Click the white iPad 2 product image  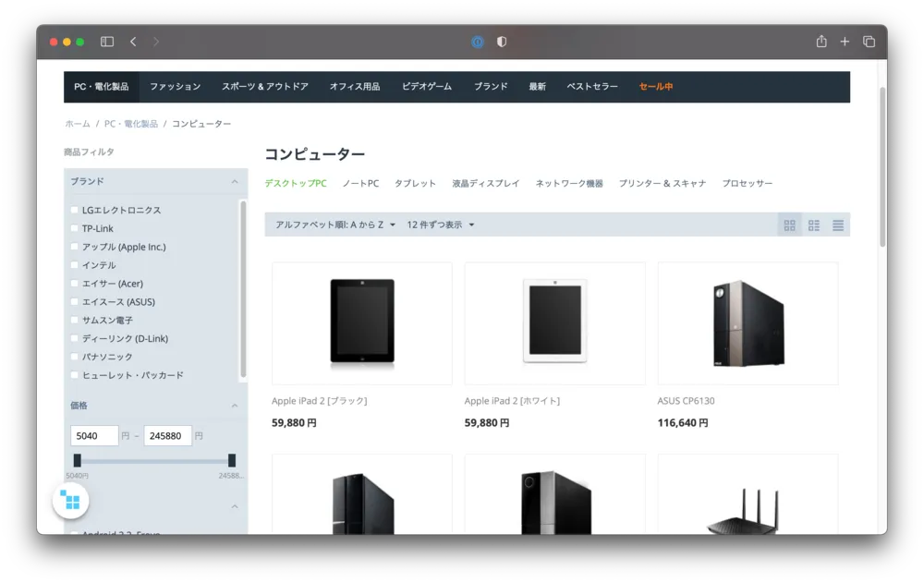pos(555,322)
